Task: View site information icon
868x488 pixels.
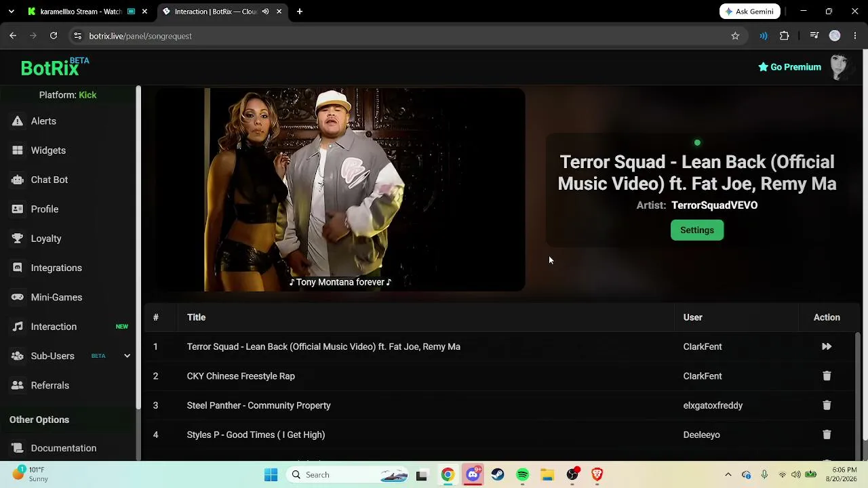Action: click(77, 36)
